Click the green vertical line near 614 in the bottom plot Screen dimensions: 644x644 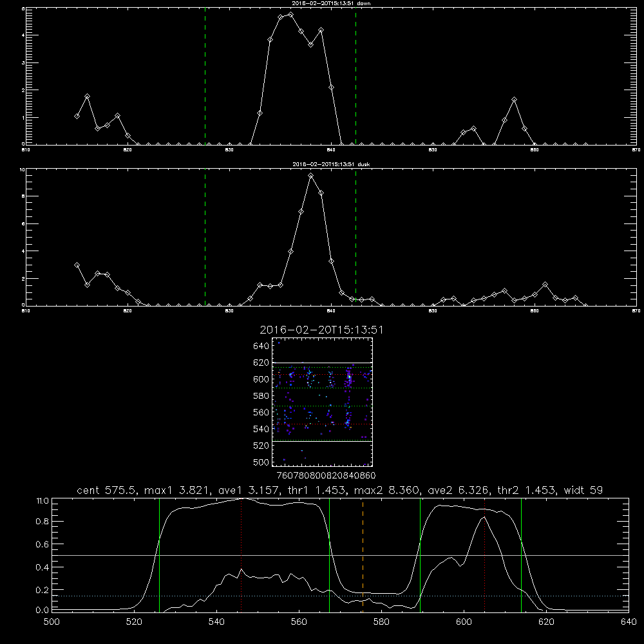521,555
